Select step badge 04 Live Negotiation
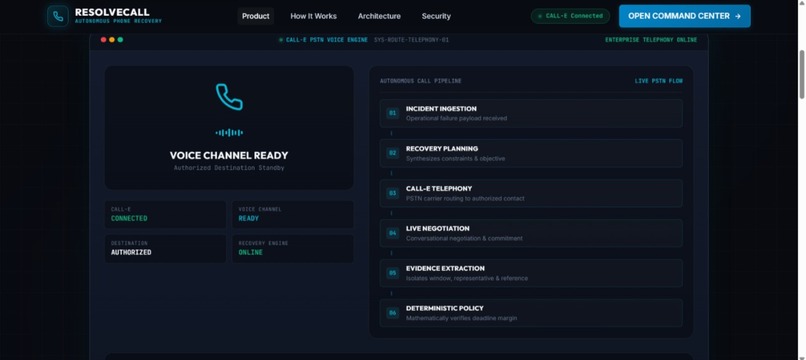Viewport: 806px width, 360px height. pos(393,233)
